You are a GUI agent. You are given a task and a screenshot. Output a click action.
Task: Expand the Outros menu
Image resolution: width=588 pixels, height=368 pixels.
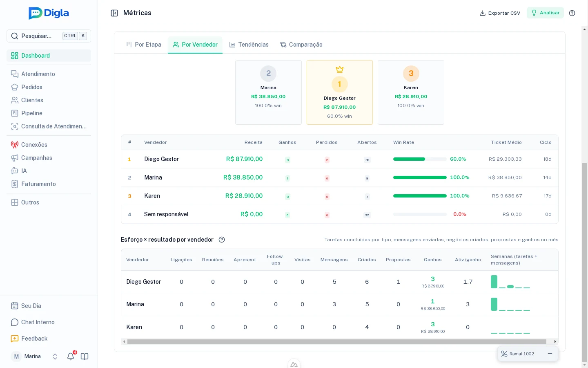click(49, 202)
